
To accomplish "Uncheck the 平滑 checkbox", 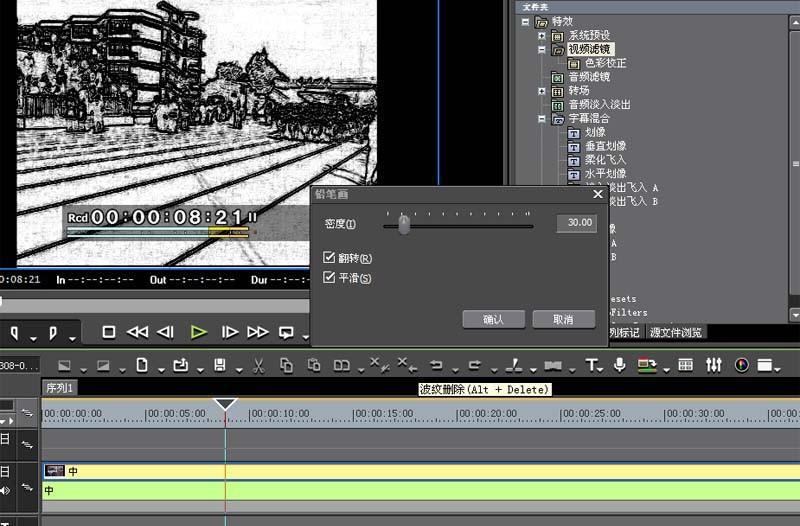I will (330, 278).
